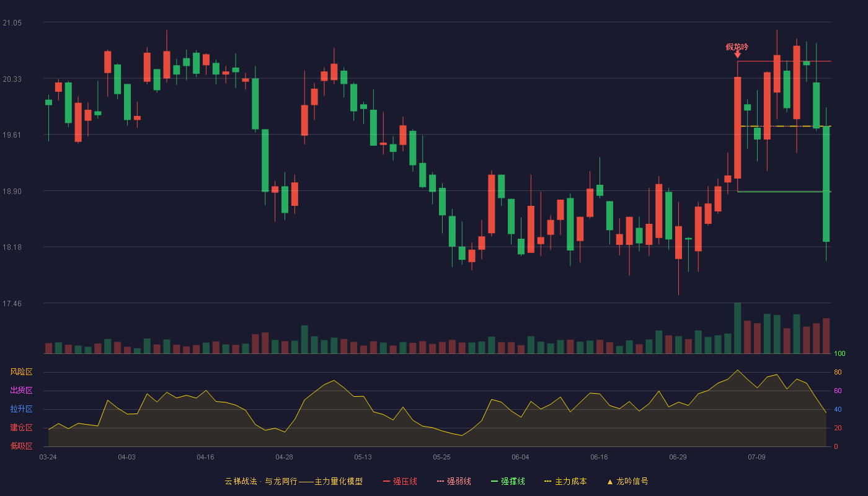Click the 03-24 date label
The image size is (868, 496).
tap(48, 457)
